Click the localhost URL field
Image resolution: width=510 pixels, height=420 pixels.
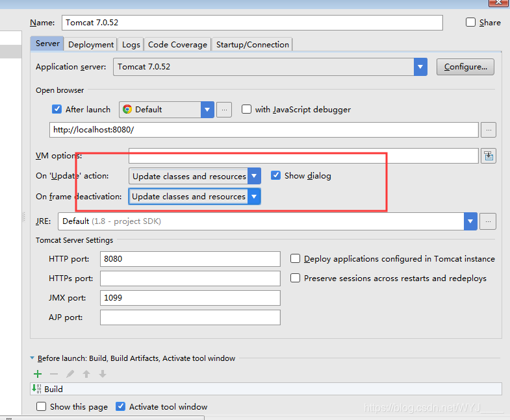tap(264, 130)
